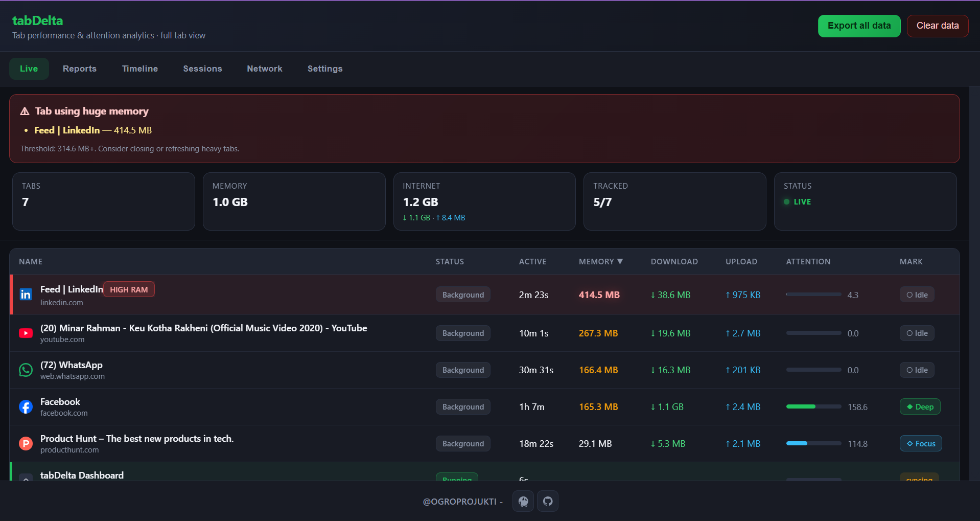Click the TRACKED summary card showing 5/7

675,201
